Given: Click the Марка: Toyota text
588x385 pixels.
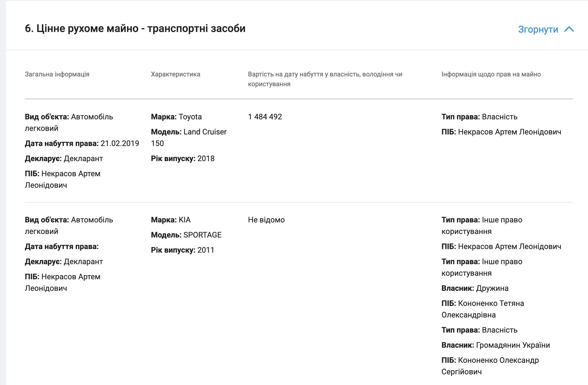Looking at the screenshot, I should pyautogui.click(x=176, y=117).
